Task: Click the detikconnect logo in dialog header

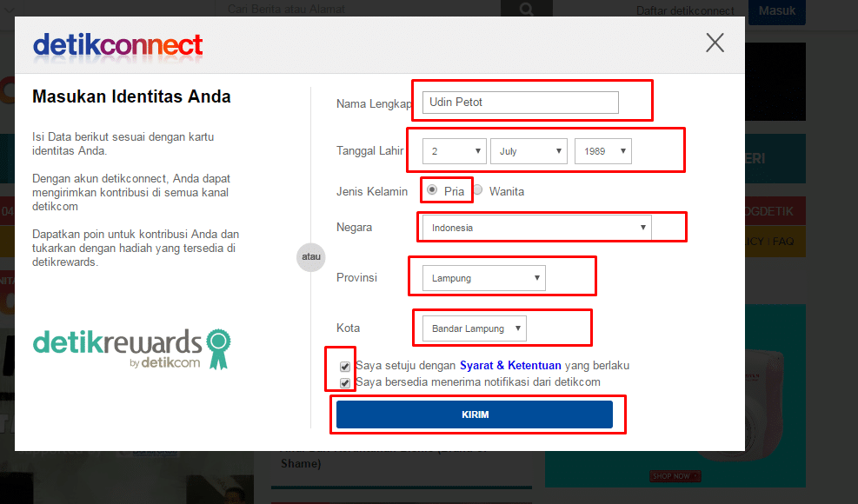Action: click(x=117, y=45)
